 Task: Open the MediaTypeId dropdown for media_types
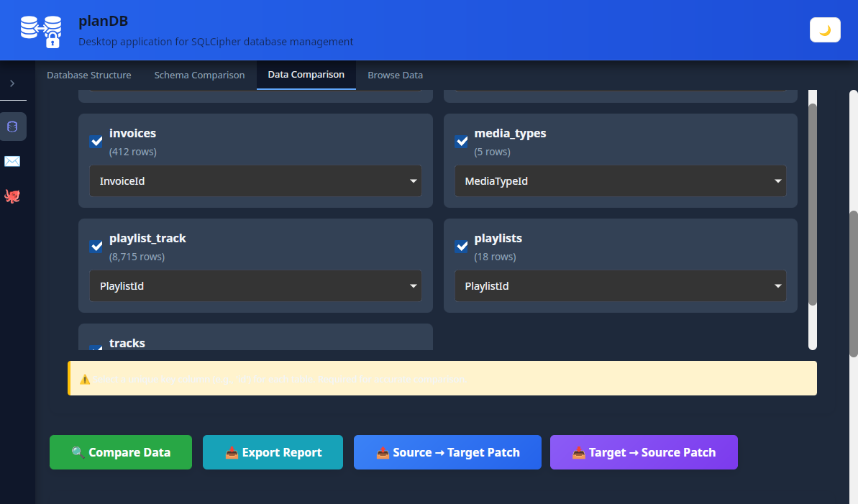(x=621, y=180)
